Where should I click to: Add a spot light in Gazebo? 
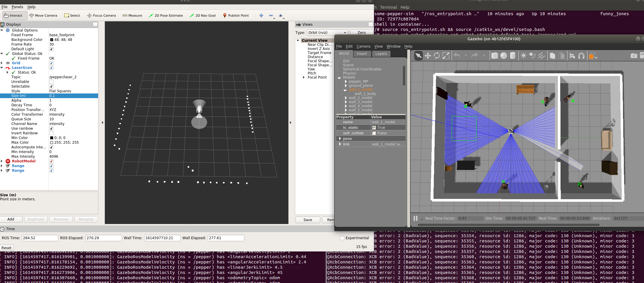point(532,55)
